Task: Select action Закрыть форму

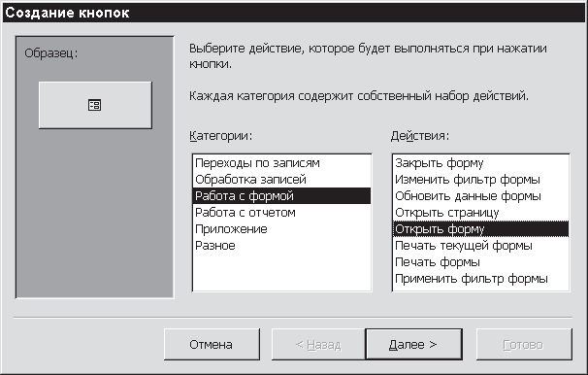Action: (x=480, y=163)
